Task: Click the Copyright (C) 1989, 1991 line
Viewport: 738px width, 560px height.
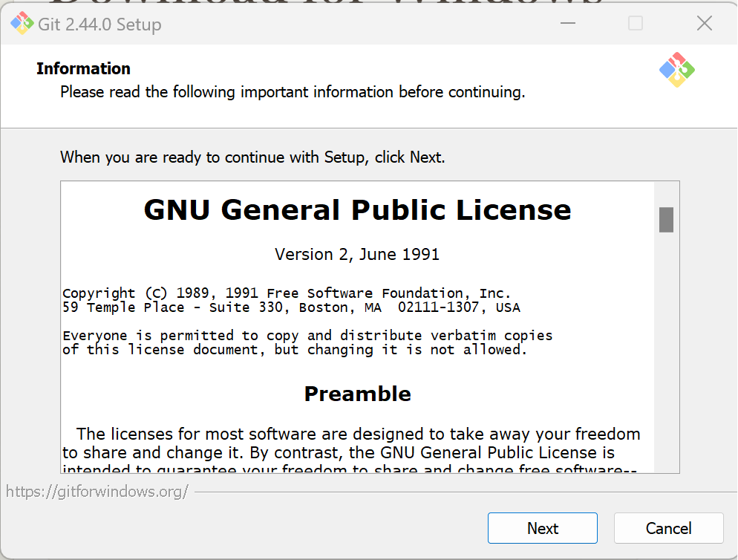Action: [x=287, y=293]
